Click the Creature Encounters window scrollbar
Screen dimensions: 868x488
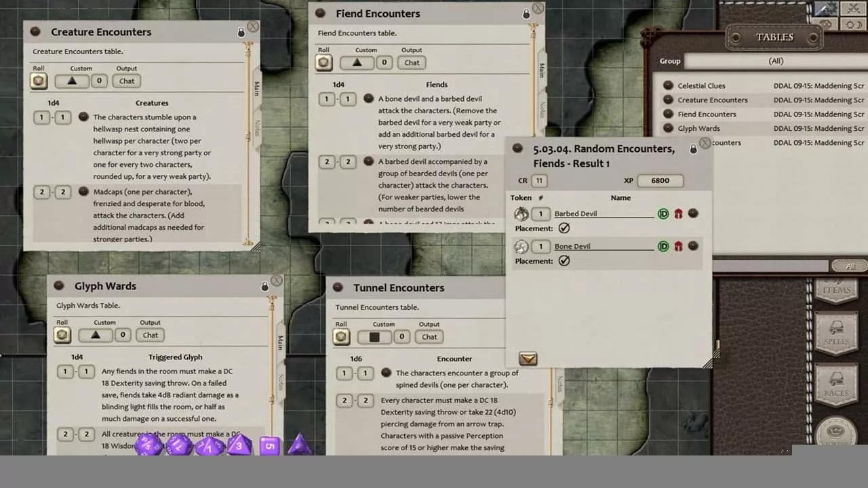pos(248,144)
